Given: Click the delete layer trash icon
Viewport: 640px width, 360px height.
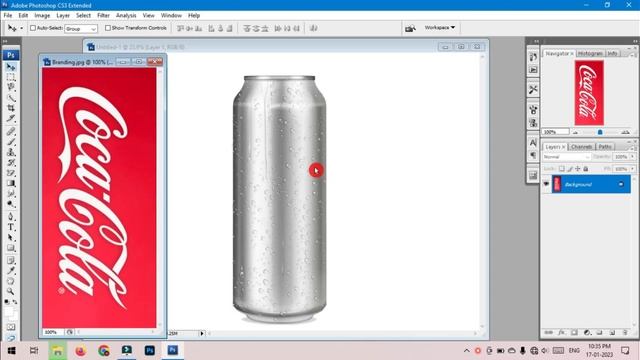Looking at the screenshot, I should pyautogui.click(x=625, y=333).
